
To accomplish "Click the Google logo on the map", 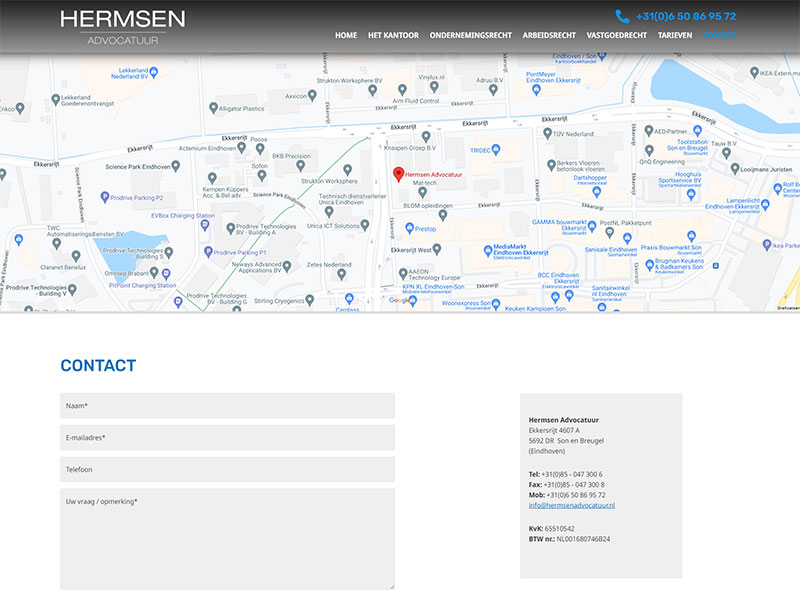I will 399,300.
